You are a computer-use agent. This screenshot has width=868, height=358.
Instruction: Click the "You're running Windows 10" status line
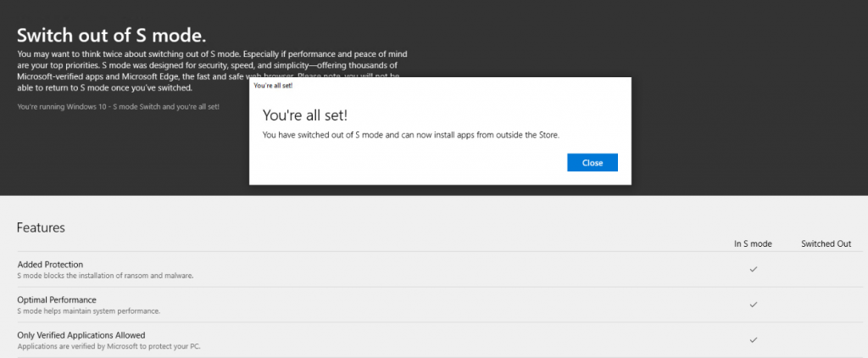[x=119, y=106]
